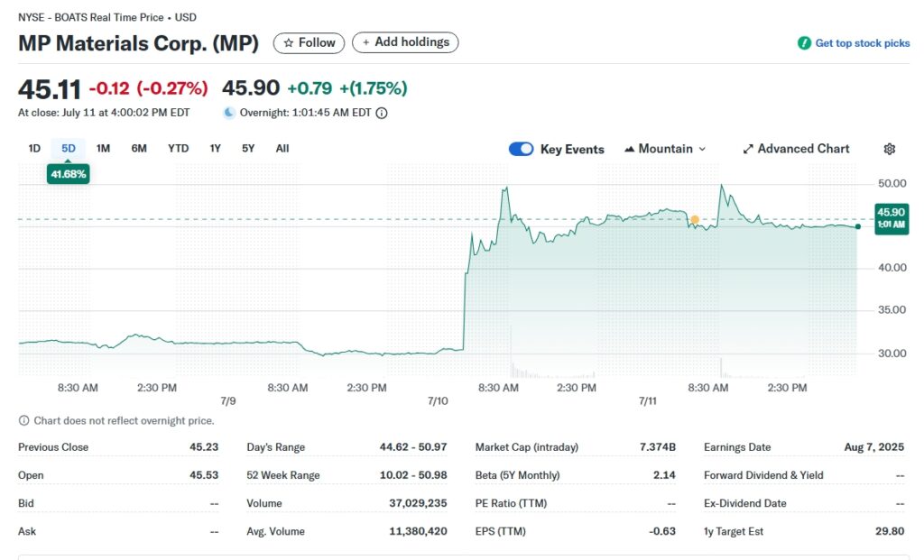The width and height of the screenshot is (924, 560).
Task: Show All time range
Action: [x=282, y=149]
